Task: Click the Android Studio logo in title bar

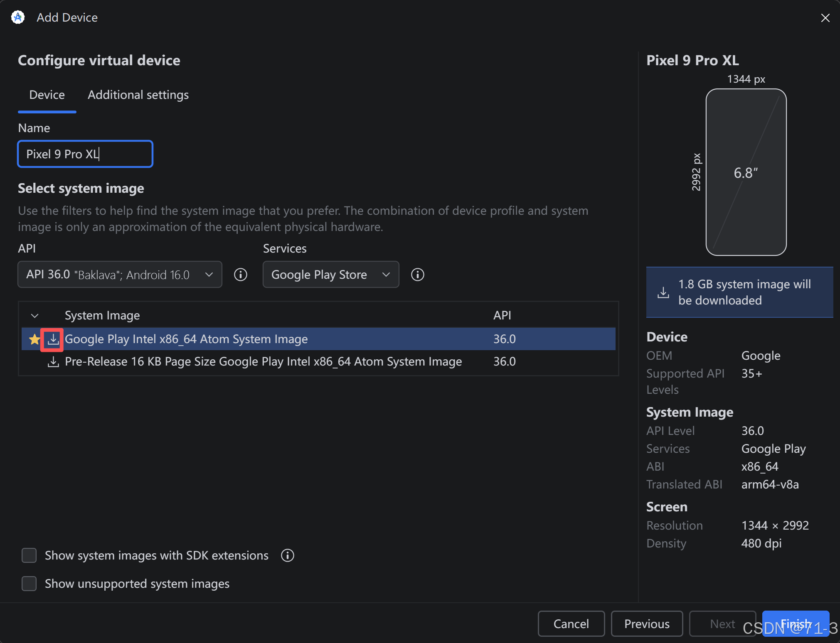Action: click(18, 17)
